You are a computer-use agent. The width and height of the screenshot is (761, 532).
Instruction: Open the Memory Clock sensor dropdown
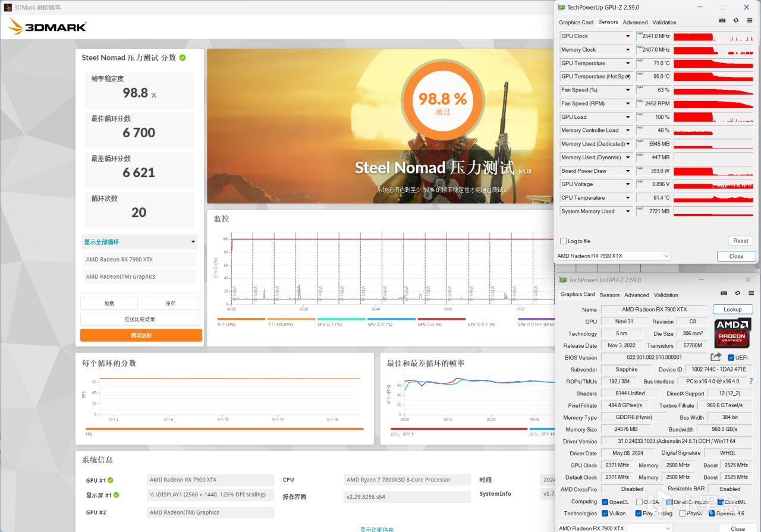pyautogui.click(x=627, y=50)
